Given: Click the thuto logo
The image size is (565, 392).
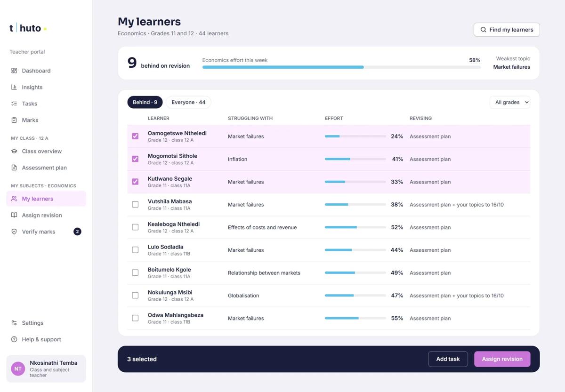Looking at the screenshot, I should pos(28,28).
